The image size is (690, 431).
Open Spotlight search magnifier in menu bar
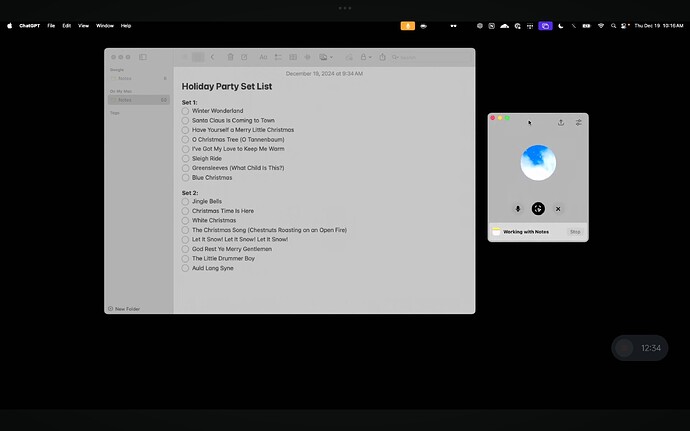click(613, 26)
